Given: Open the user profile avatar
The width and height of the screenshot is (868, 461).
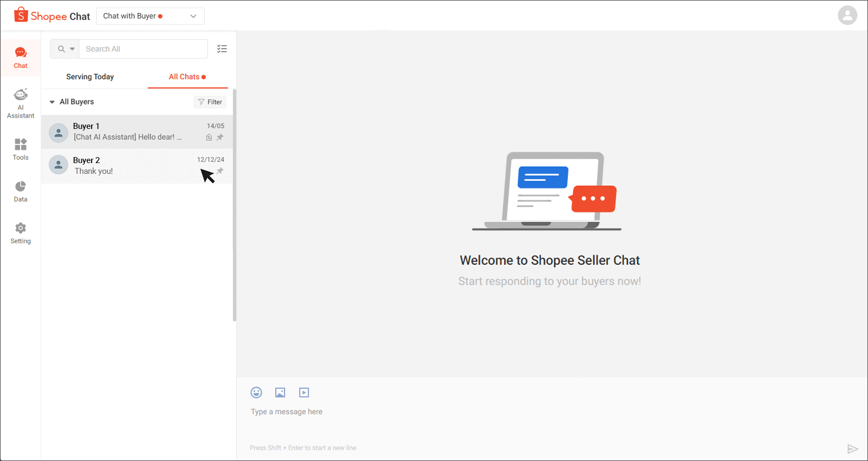Looking at the screenshot, I should (847, 15).
